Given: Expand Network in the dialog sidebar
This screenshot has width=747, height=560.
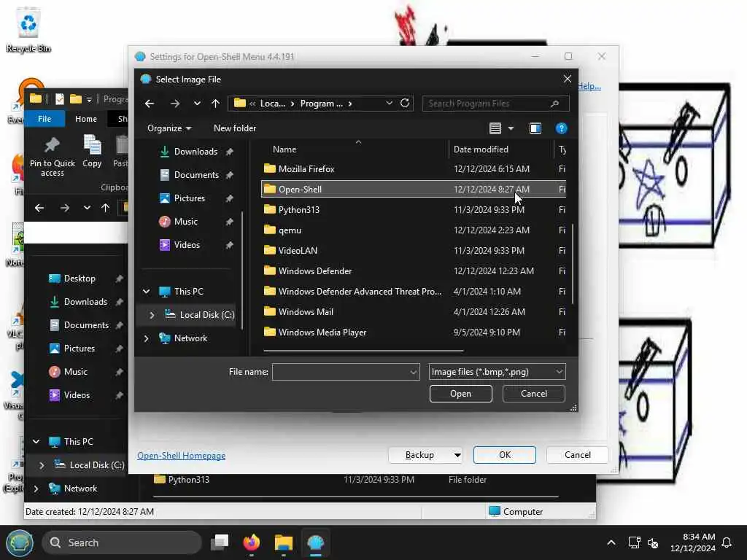Looking at the screenshot, I should 146,338.
